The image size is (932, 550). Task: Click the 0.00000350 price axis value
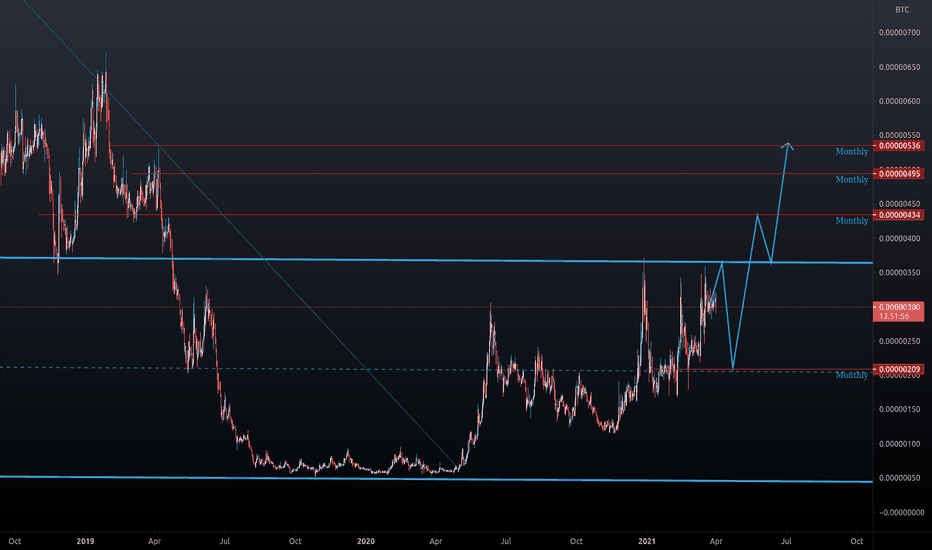coord(899,273)
